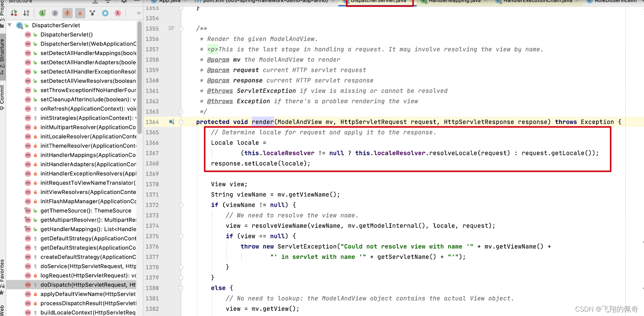Click method icon beside applyDefaultViewName
644x316 pixels.
tap(28, 294)
